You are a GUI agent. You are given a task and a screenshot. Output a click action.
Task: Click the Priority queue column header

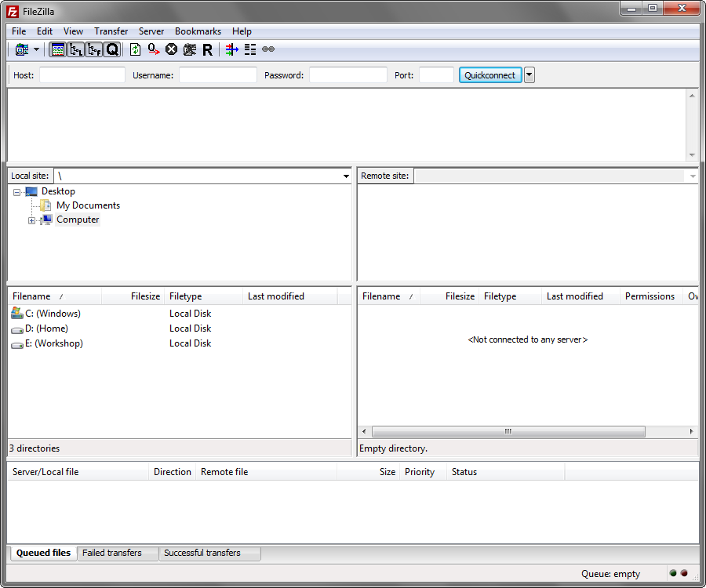[423, 472]
